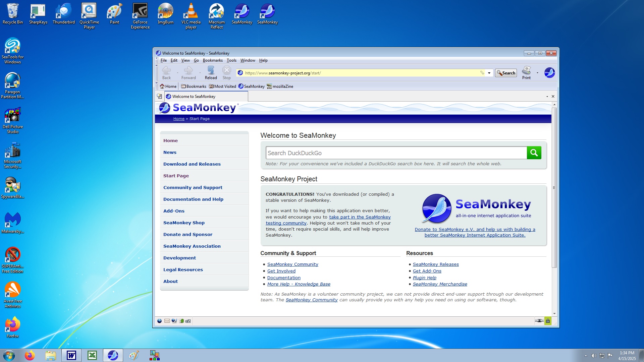Open the Edit menu
This screenshot has width=644, height=362.
point(174,60)
